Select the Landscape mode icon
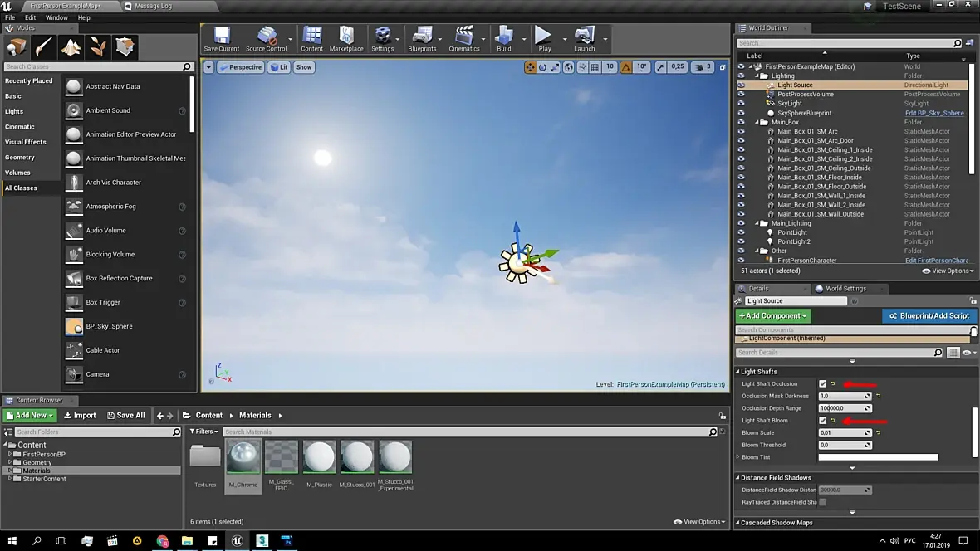 tap(71, 46)
